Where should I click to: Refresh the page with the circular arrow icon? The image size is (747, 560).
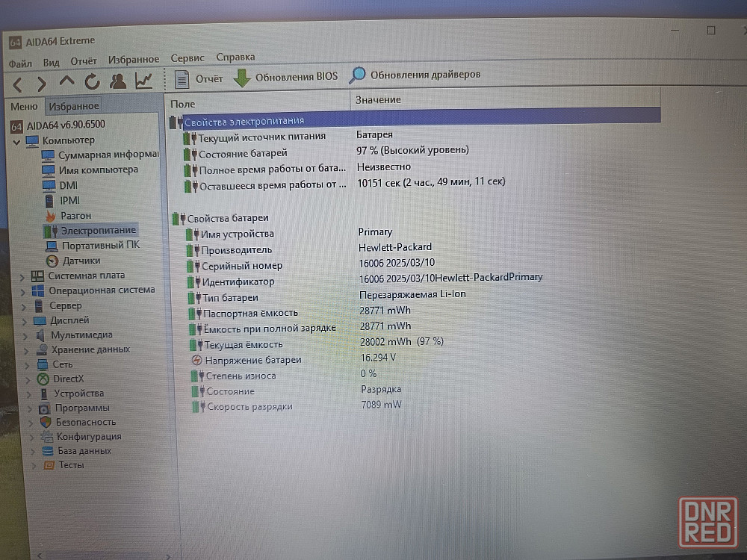pos(93,82)
